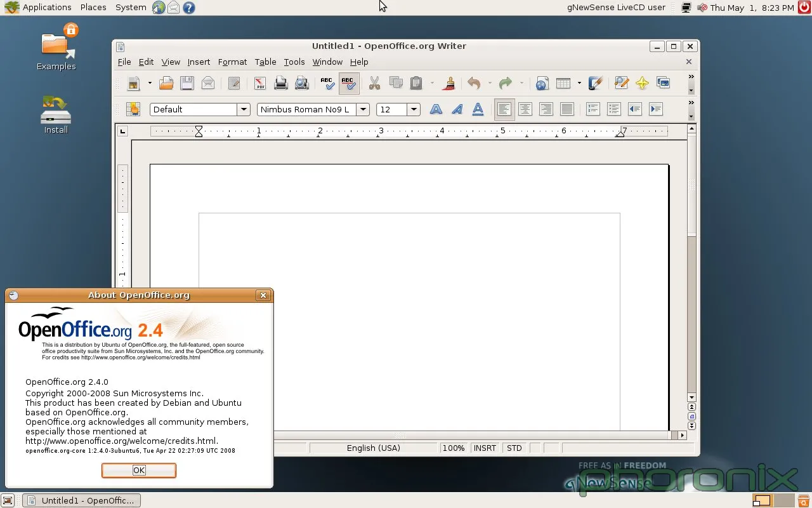Open the Edit menu

click(146, 62)
